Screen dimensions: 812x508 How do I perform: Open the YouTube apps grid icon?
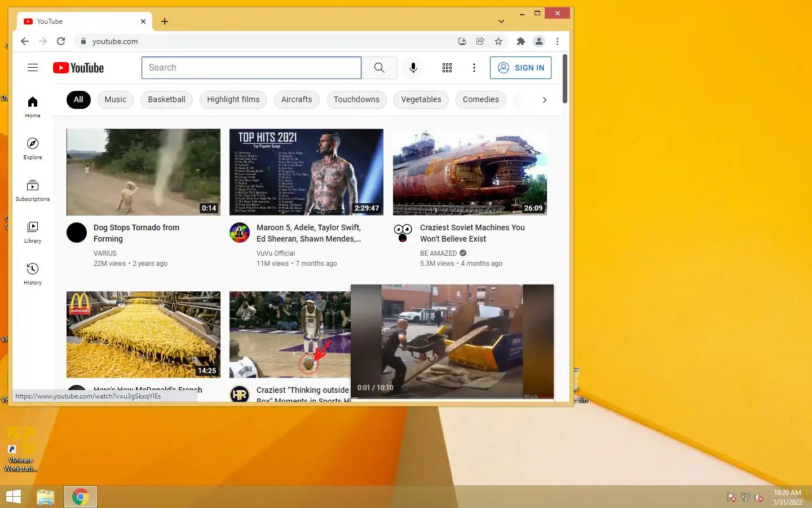447,68
